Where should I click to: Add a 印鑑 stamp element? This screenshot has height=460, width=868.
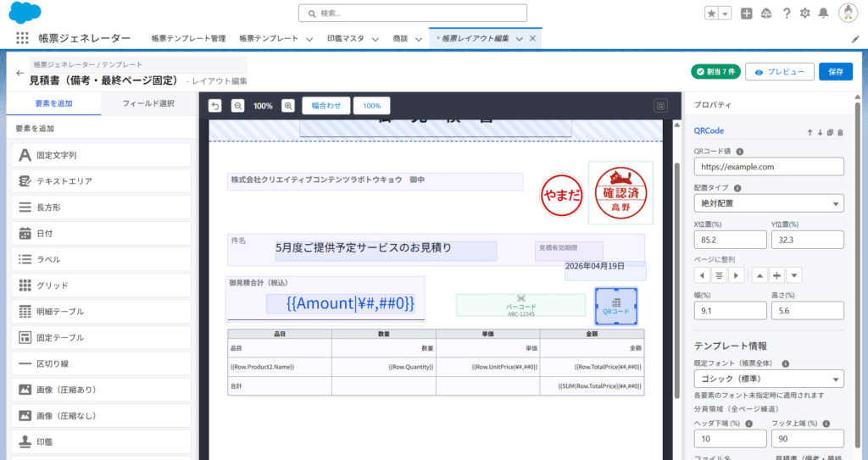point(101,441)
